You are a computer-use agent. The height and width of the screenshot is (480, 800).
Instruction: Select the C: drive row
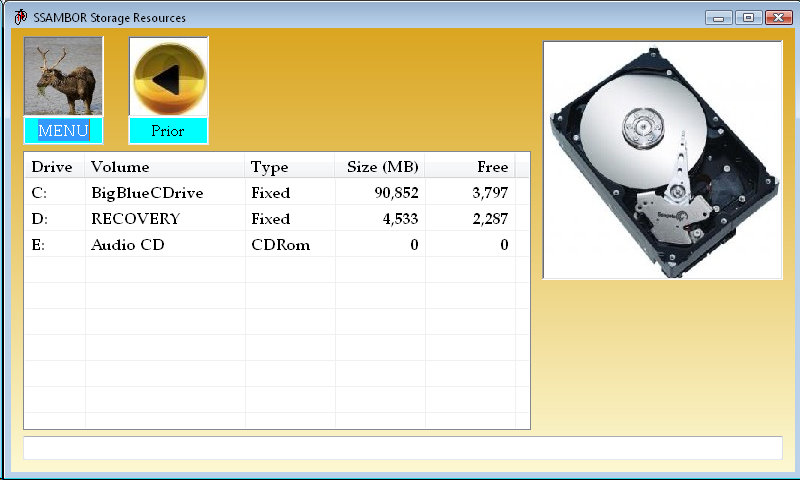[40, 193]
